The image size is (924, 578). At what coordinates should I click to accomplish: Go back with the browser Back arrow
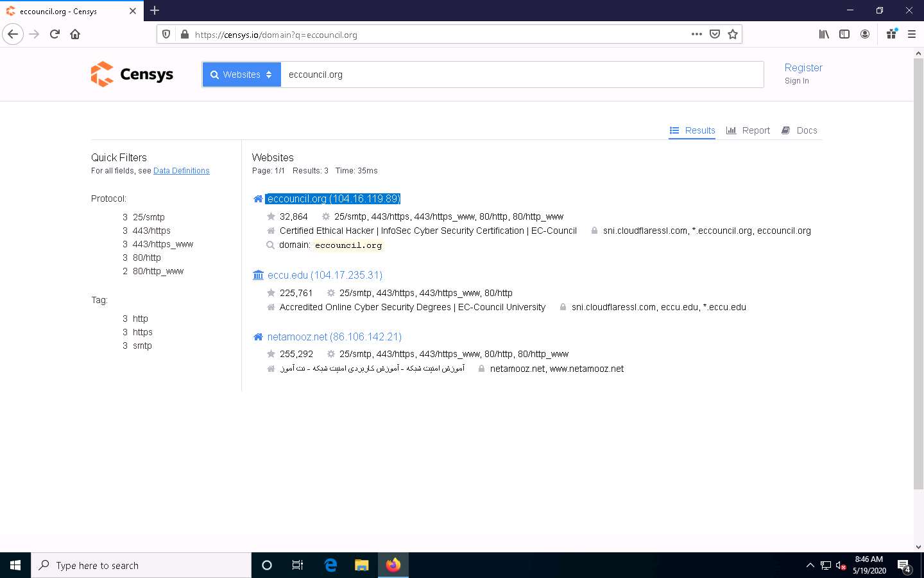coord(13,35)
